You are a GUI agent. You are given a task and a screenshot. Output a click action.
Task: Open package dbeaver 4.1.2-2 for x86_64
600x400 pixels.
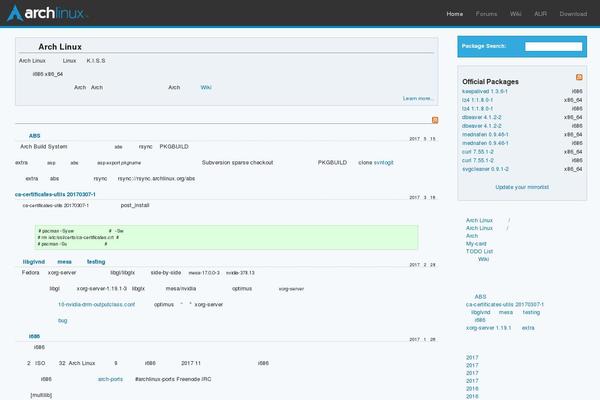pos(481,117)
